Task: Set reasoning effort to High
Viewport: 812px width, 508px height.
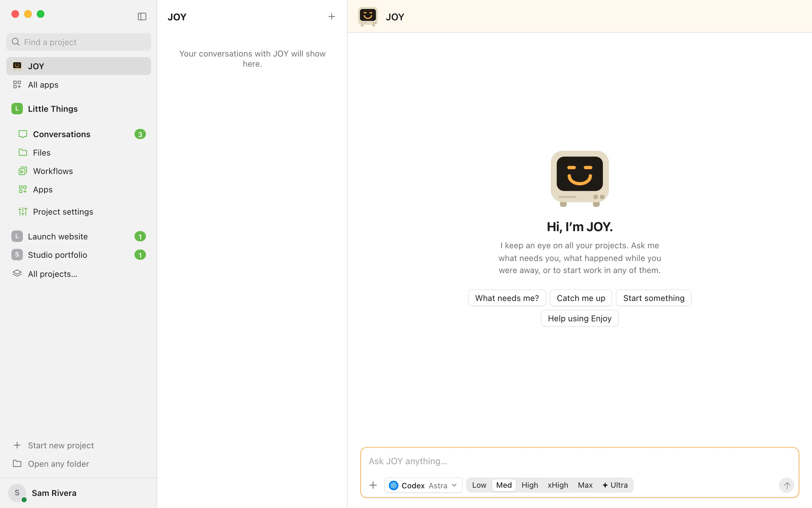Action: [529, 485]
